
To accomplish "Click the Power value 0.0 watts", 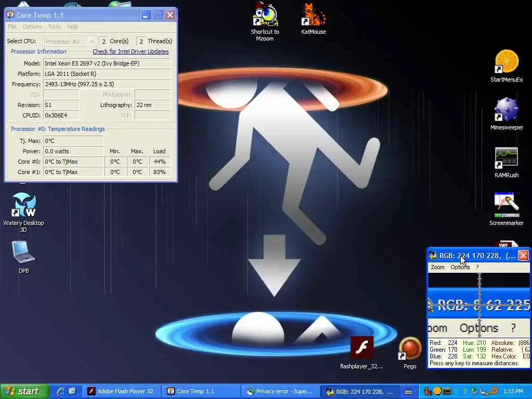I will 73,151.
